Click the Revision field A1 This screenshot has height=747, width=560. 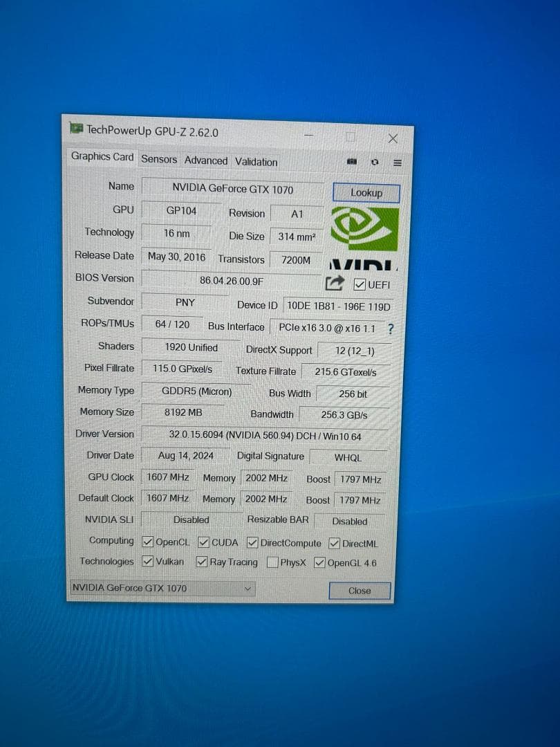tap(297, 214)
